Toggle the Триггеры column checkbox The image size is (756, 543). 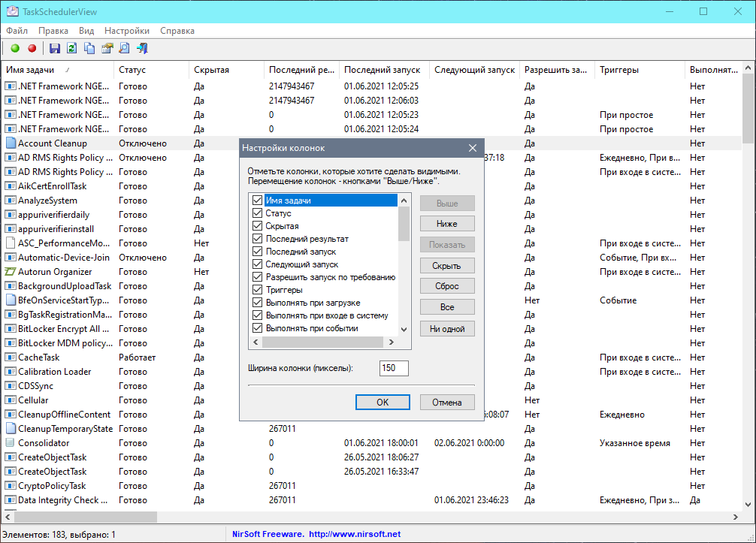258,290
